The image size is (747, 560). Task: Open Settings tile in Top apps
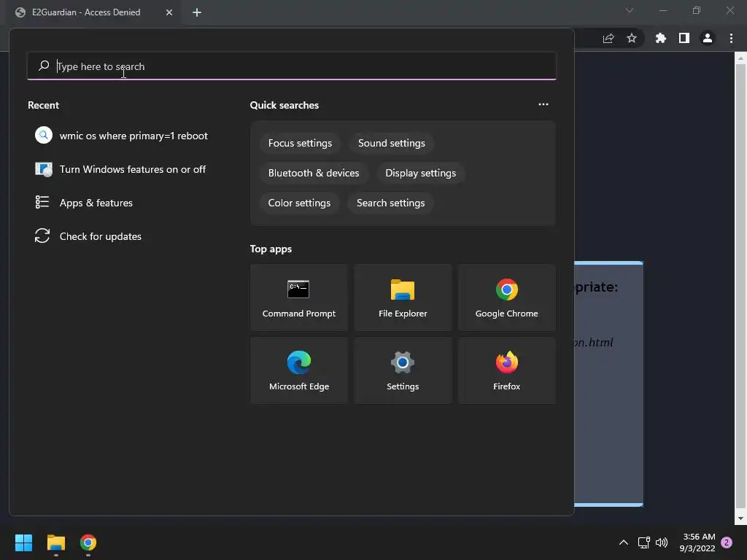(403, 370)
